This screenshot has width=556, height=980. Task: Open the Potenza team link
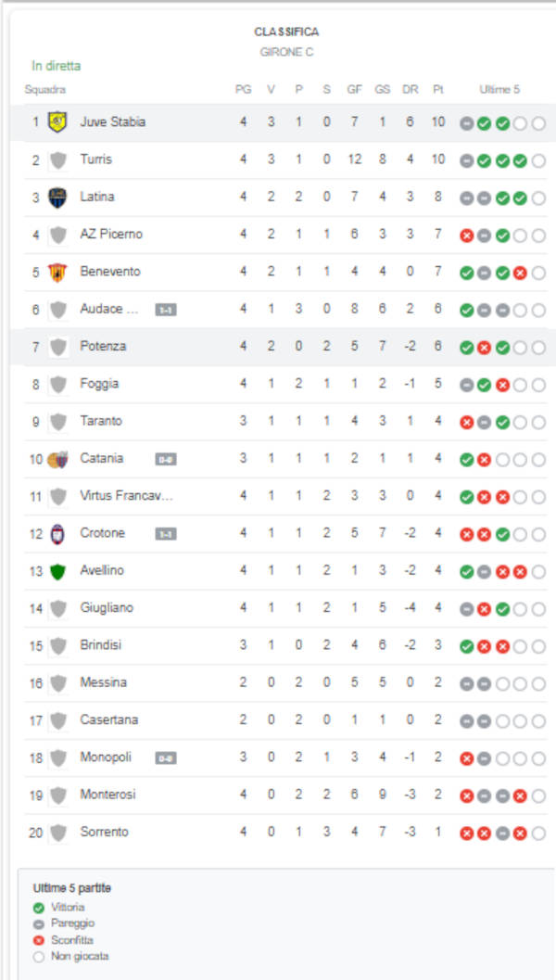(x=103, y=347)
